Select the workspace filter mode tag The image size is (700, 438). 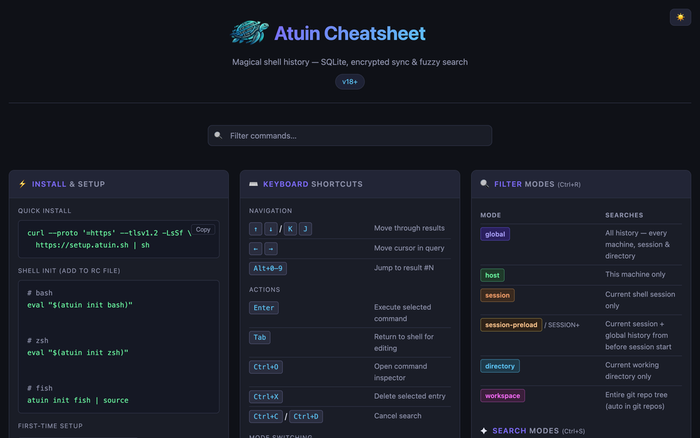click(x=503, y=396)
